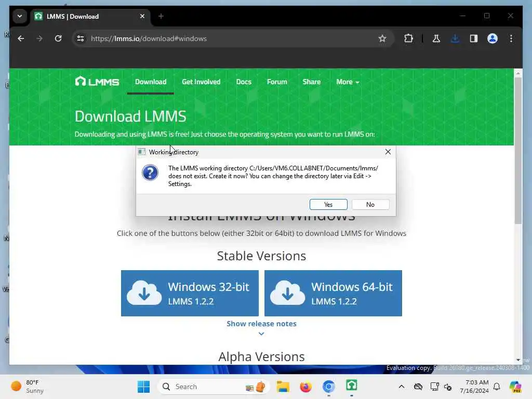Bookmark this page with the star
Viewport: 532px width, 399px height.
coord(382,38)
